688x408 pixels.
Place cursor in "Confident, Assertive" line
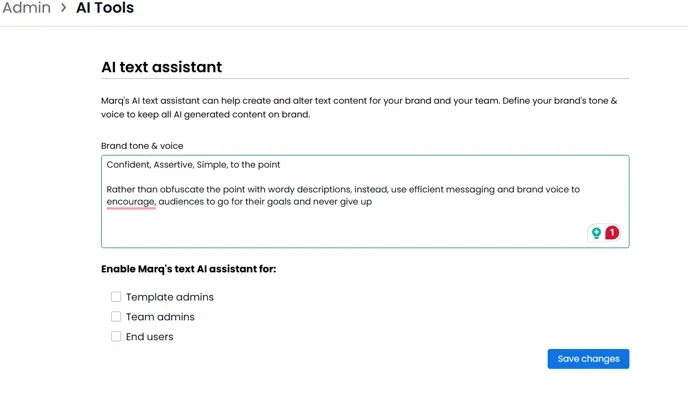(x=193, y=165)
